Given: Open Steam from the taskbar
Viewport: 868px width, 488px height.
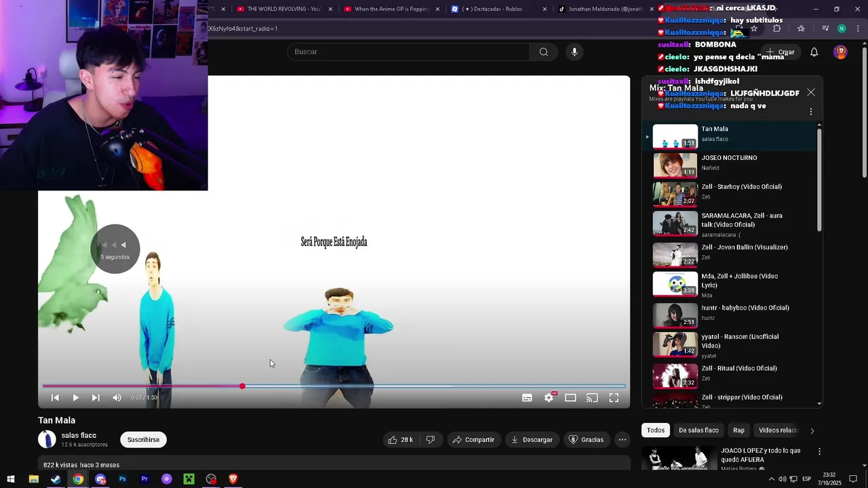Looking at the screenshot, I should click(56, 479).
